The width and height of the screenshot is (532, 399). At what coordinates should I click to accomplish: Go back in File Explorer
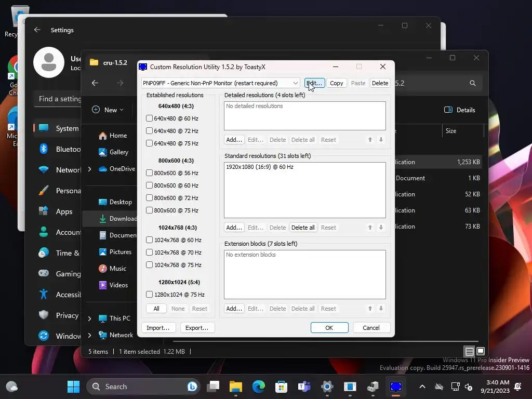(95, 83)
